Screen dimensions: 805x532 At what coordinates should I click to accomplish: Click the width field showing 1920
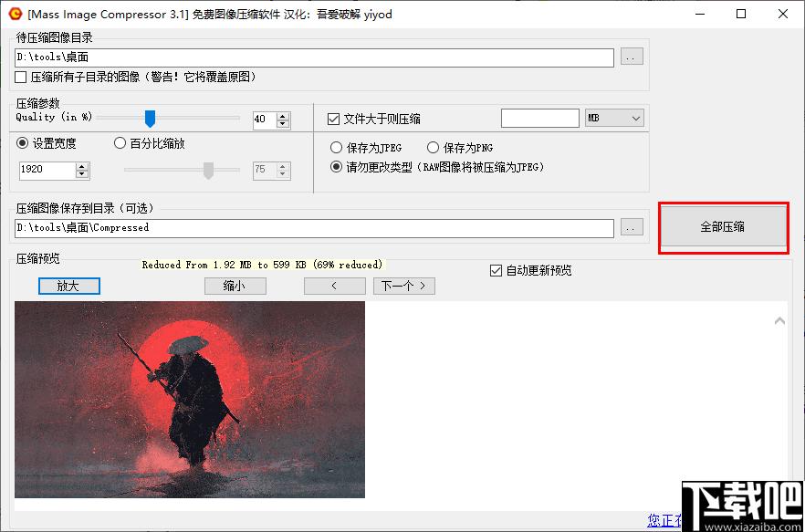(47, 171)
